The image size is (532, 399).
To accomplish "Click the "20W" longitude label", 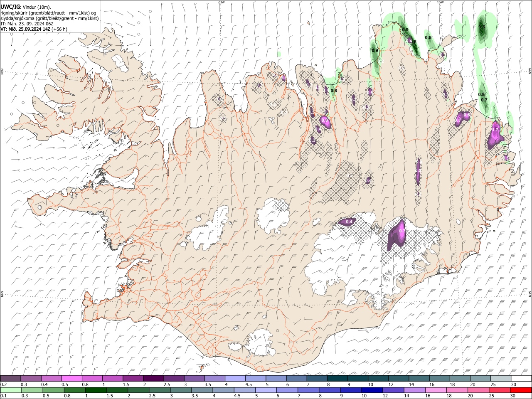I will pos(221,2).
